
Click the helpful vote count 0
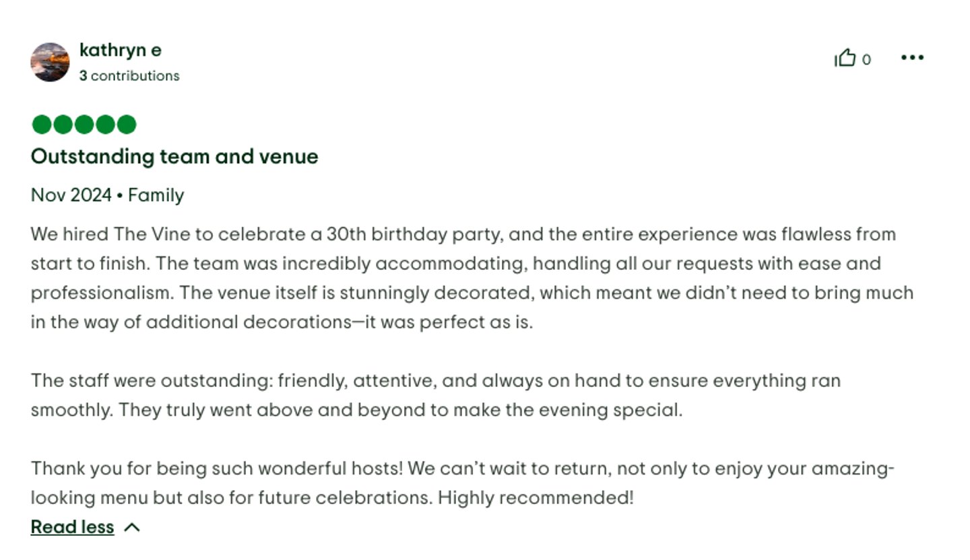click(866, 60)
